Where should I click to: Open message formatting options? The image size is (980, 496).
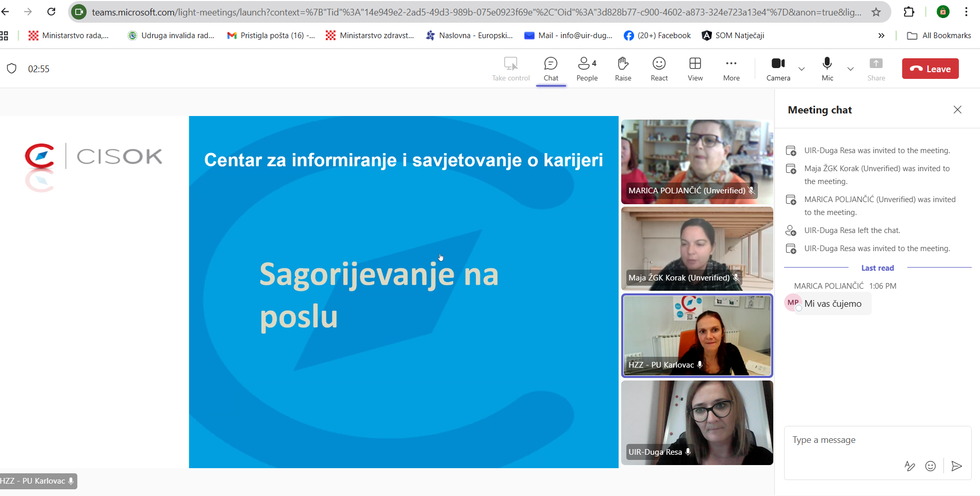click(910, 466)
